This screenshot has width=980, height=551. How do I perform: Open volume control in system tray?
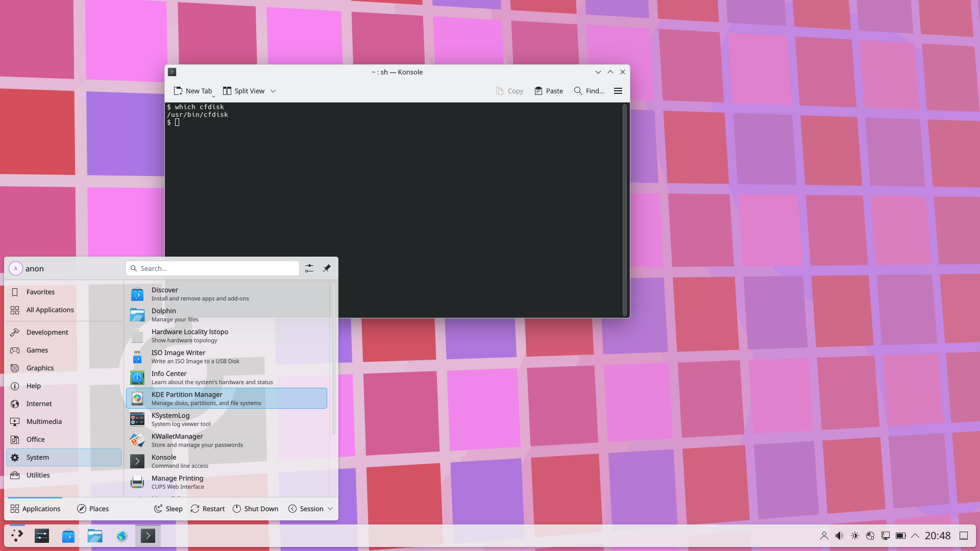839,536
